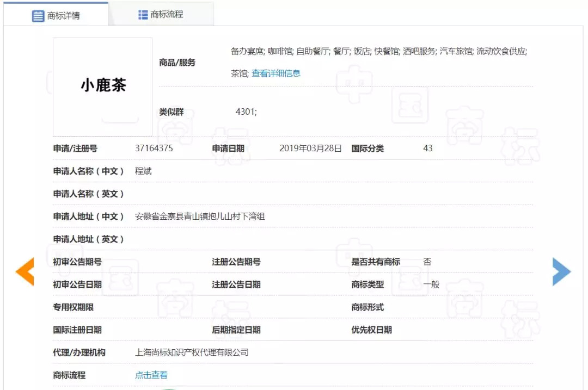
Task: Click the 小鹿茶 trademark image
Action: coord(103,86)
